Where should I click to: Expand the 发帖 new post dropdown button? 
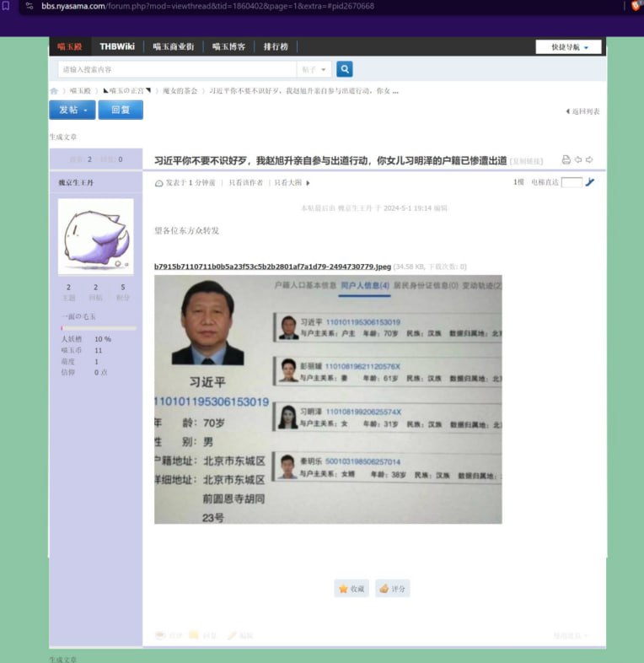[72, 110]
